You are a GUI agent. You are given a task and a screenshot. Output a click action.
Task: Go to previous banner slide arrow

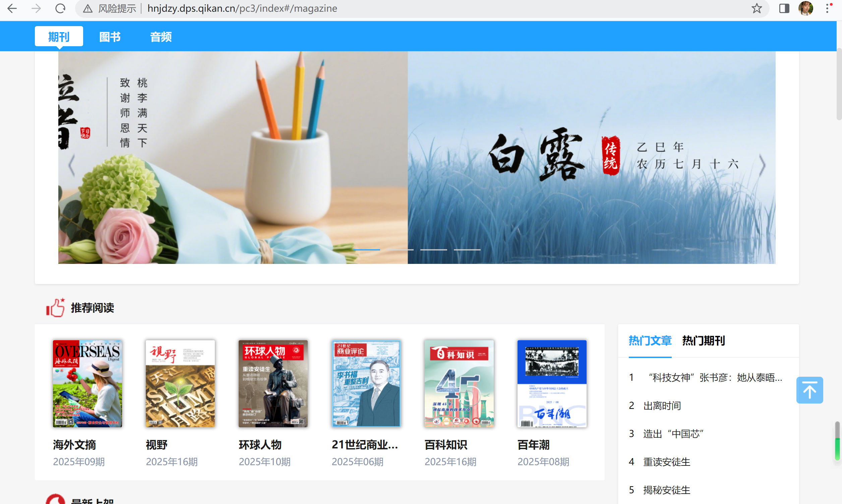71,165
